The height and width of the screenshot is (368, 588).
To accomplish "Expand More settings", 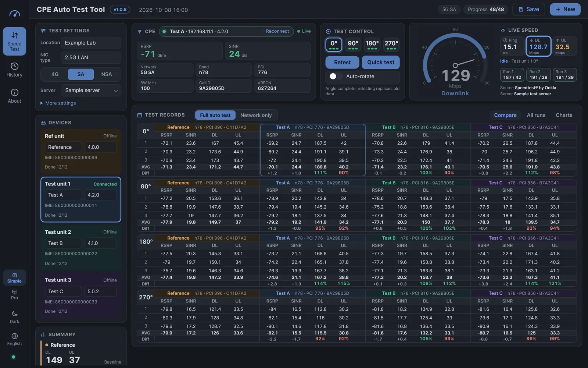I will coord(58,103).
